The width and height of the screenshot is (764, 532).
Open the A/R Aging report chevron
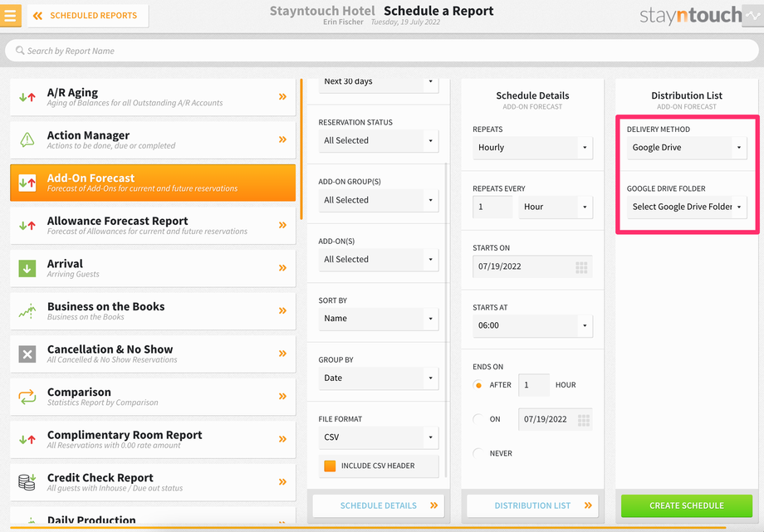[x=282, y=97]
